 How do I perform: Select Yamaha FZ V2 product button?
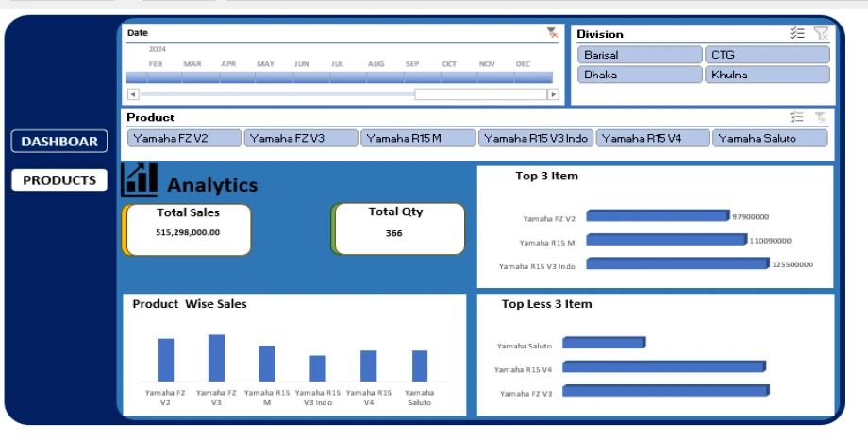pyautogui.click(x=184, y=139)
